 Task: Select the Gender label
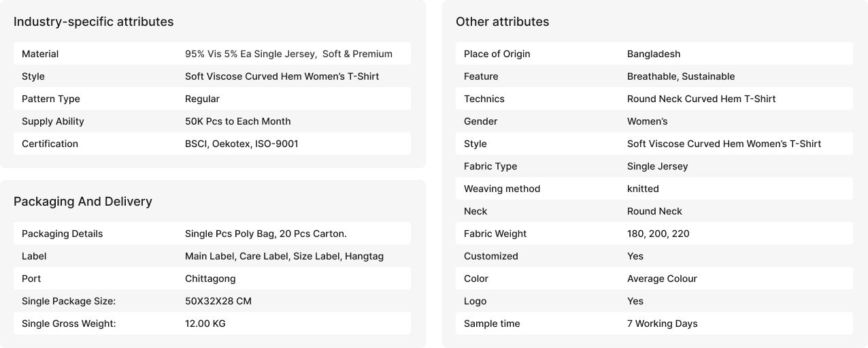click(480, 121)
